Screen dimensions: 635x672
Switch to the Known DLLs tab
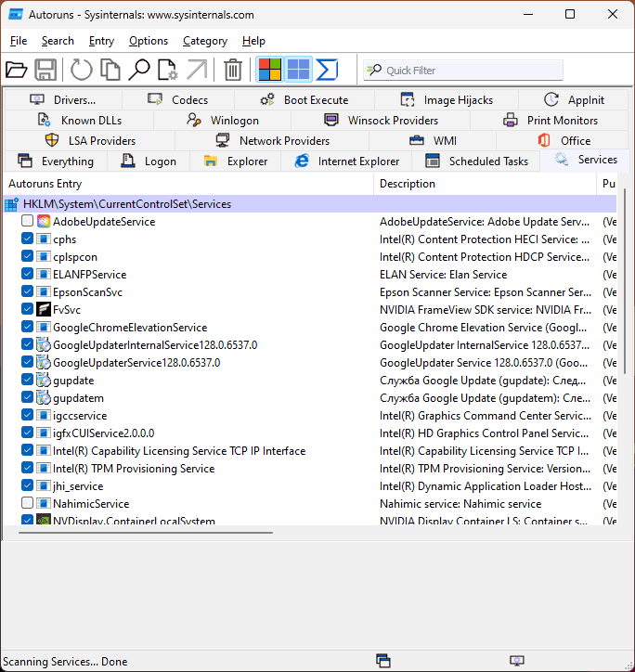coord(79,121)
